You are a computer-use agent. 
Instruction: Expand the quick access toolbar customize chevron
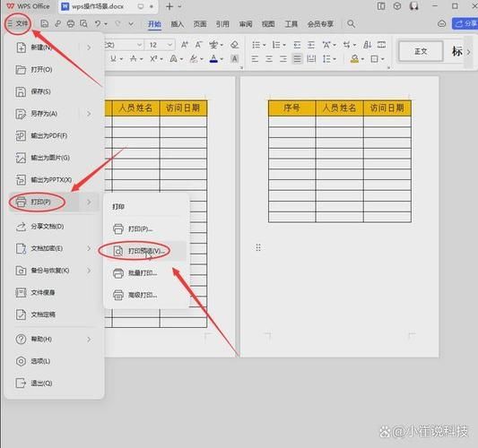[x=131, y=23]
